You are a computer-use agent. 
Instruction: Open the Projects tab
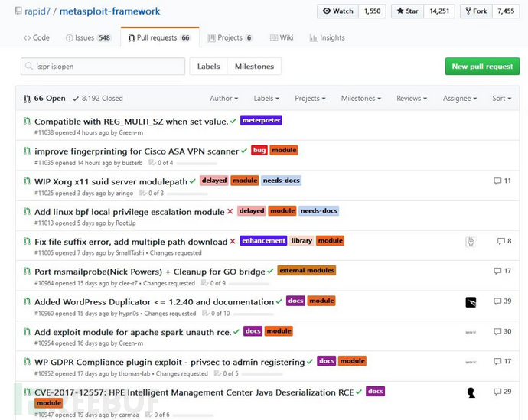[x=230, y=37]
